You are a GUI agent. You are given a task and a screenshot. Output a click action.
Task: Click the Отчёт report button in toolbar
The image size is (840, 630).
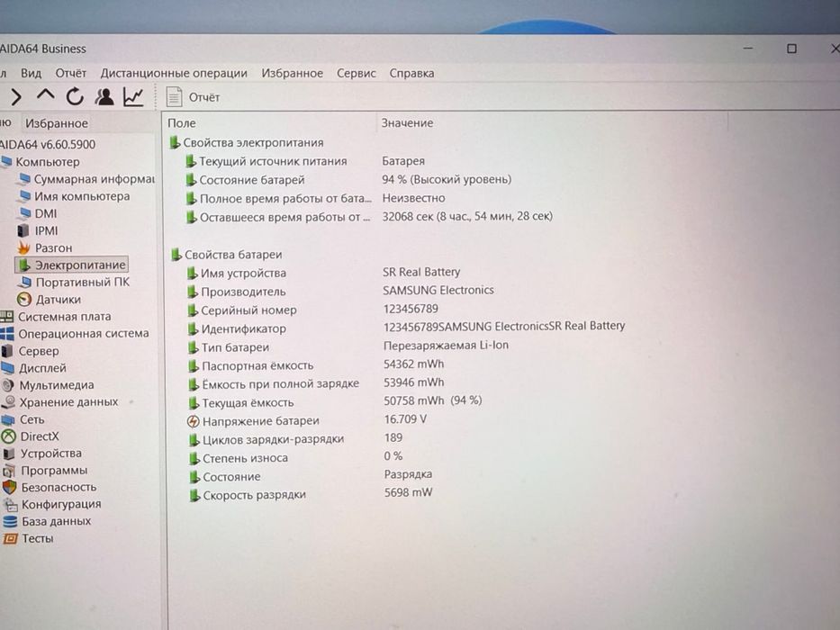194,97
